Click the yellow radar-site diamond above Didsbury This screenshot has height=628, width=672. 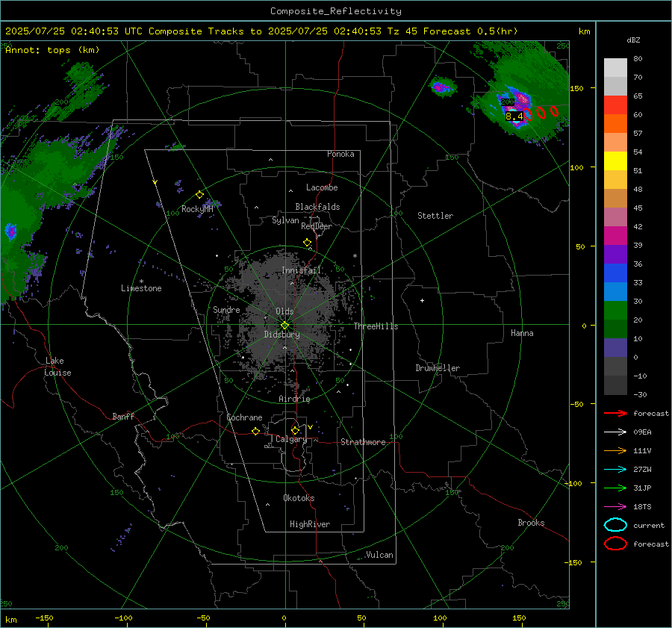click(284, 326)
